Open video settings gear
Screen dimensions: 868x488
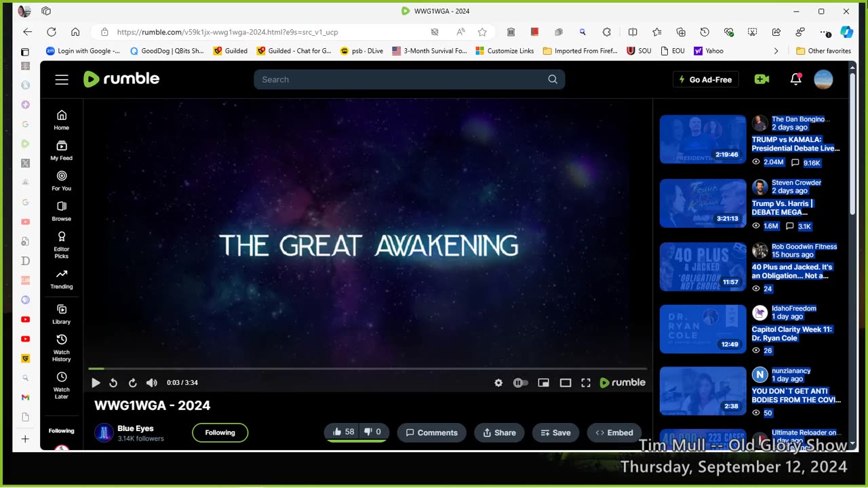pos(498,383)
